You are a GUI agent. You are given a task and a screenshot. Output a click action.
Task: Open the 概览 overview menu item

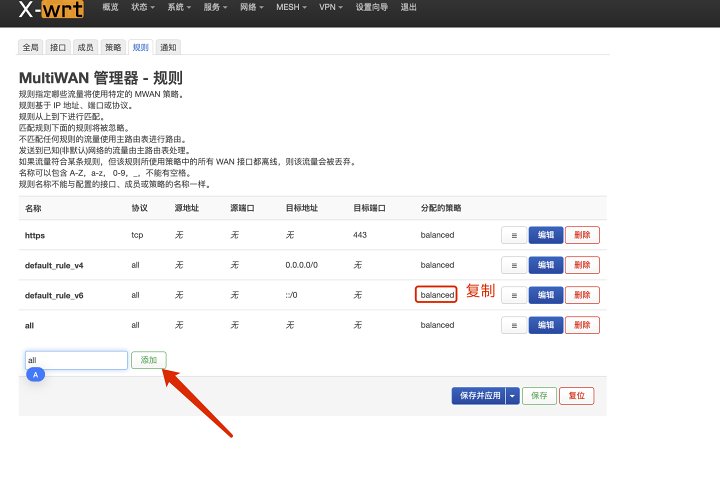[110, 7]
